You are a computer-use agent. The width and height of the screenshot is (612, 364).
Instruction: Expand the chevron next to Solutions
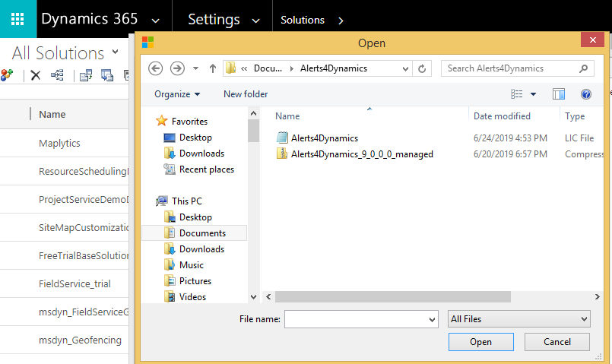pyautogui.click(x=341, y=21)
